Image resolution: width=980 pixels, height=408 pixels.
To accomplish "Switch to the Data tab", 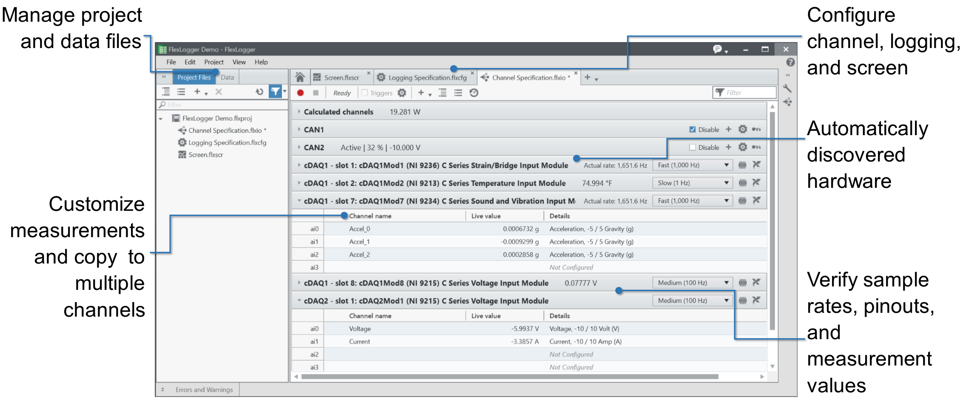I will (x=228, y=77).
